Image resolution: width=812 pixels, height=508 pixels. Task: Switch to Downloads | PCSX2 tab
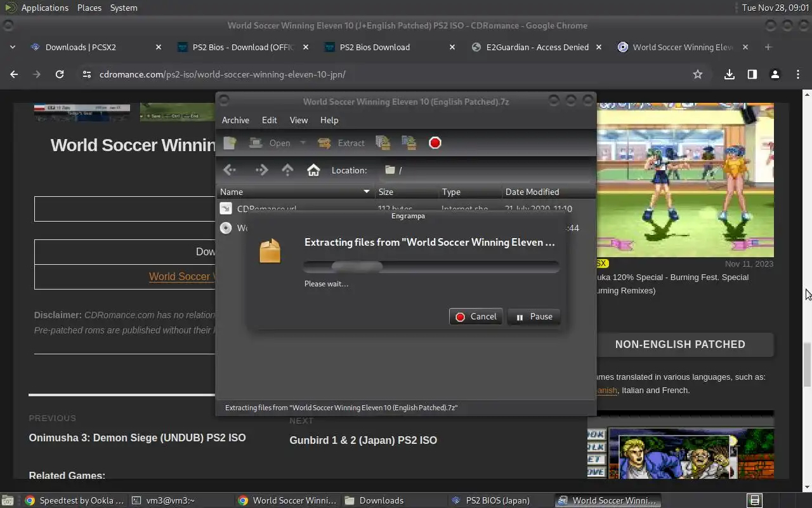tap(96, 47)
